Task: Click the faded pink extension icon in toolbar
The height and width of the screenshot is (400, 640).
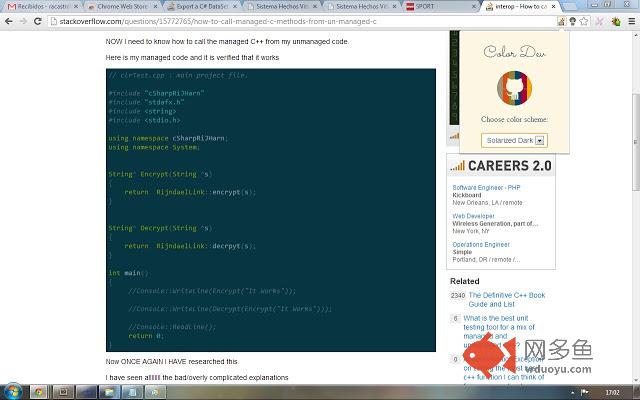Action: (599, 21)
